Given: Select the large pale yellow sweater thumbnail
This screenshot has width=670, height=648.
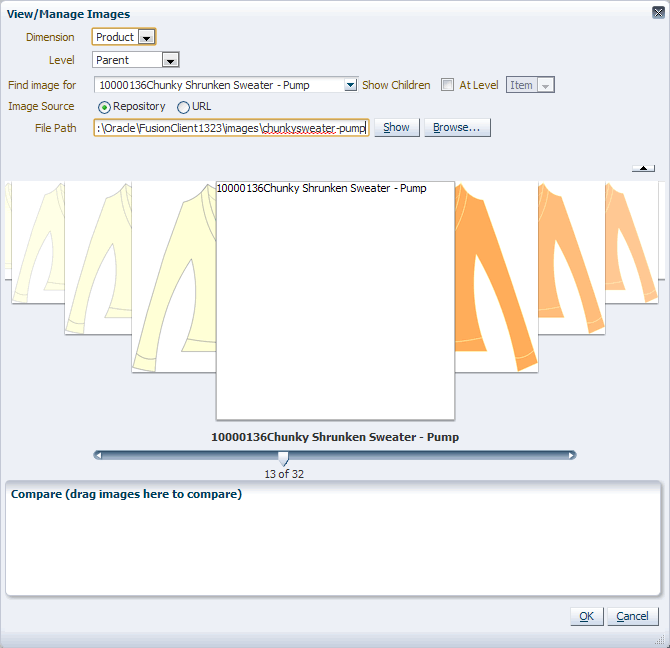Looking at the screenshot, I should pyautogui.click(x=174, y=278).
